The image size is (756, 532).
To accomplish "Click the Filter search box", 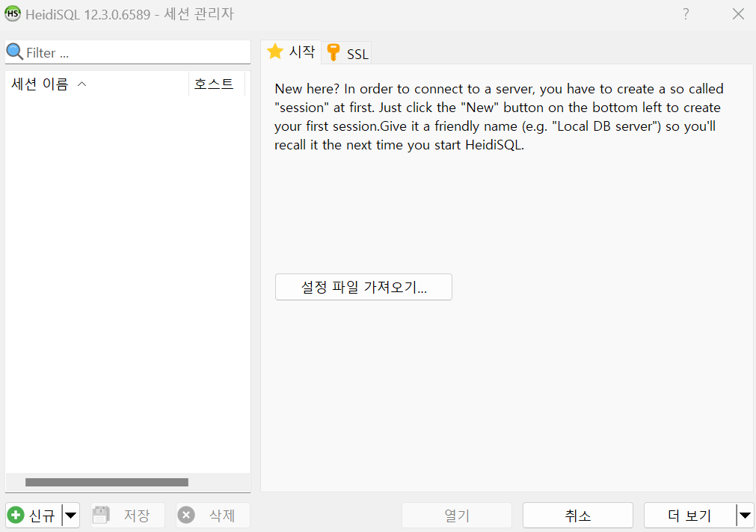I will pos(128,52).
